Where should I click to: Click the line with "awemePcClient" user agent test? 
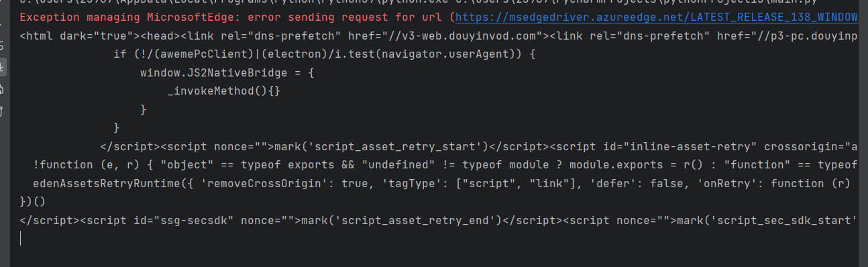tap(325, 54)
